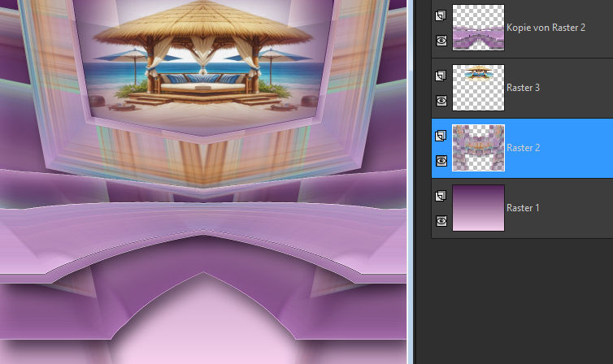The width and height of the screenshot is (613, 364).
Task: Click layer type icon of Raster 3
Action: [441, 76]
